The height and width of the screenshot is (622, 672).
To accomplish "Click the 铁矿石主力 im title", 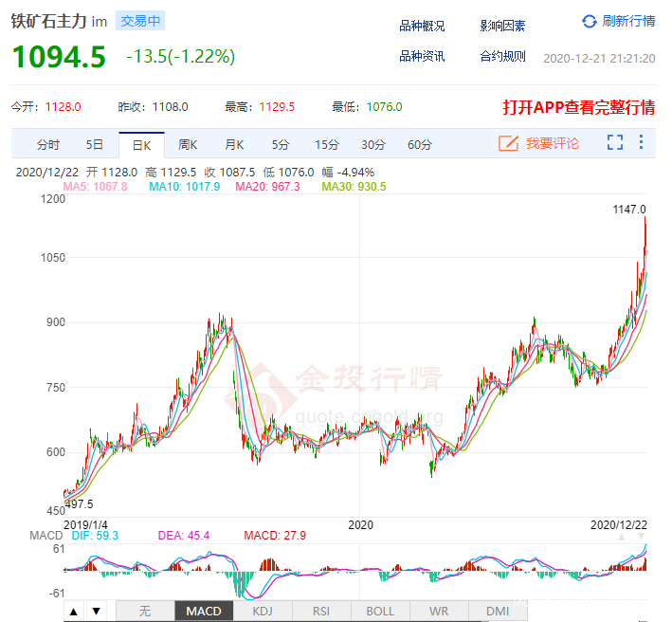I will pyautogui.click(x=59, y=21).
